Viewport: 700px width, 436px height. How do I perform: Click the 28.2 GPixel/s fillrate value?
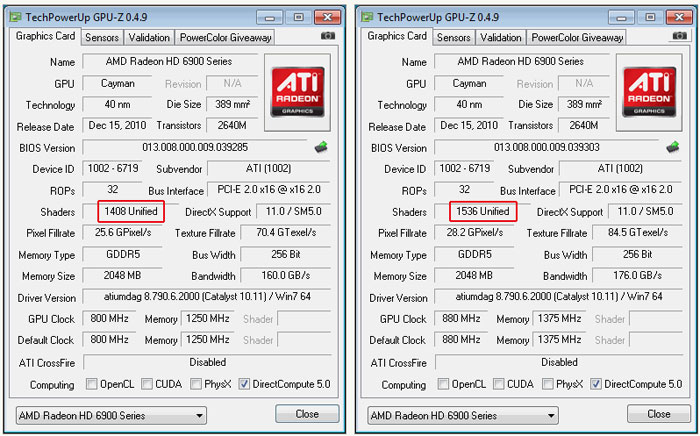475,233
